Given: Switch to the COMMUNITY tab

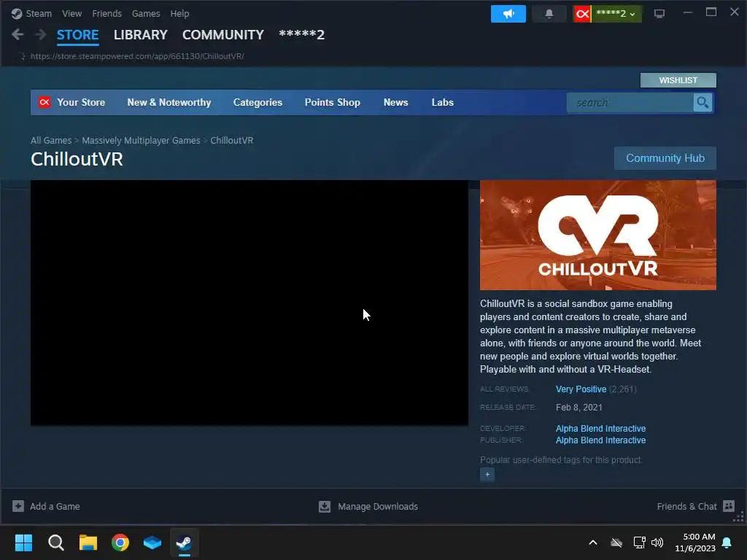Looking at the screenshot, I should [x=223, y=35].
